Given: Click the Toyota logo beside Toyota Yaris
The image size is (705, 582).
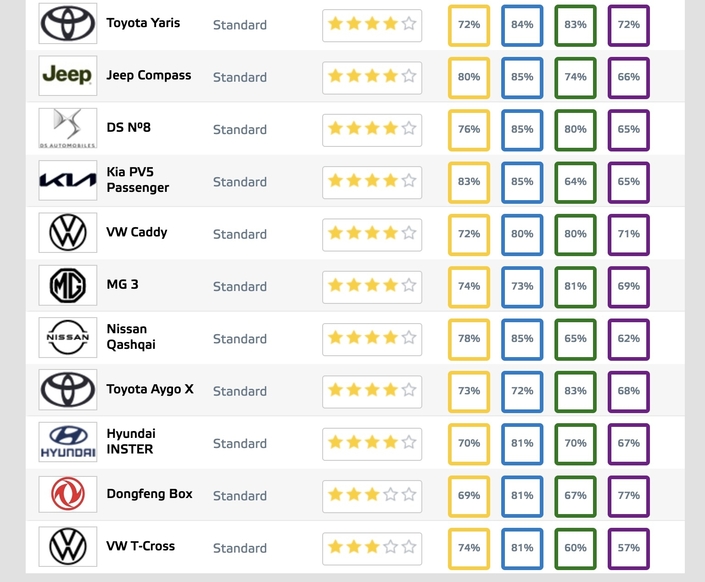Looking at the screenshot, I should pyautogui.click(x=68, y=23).
